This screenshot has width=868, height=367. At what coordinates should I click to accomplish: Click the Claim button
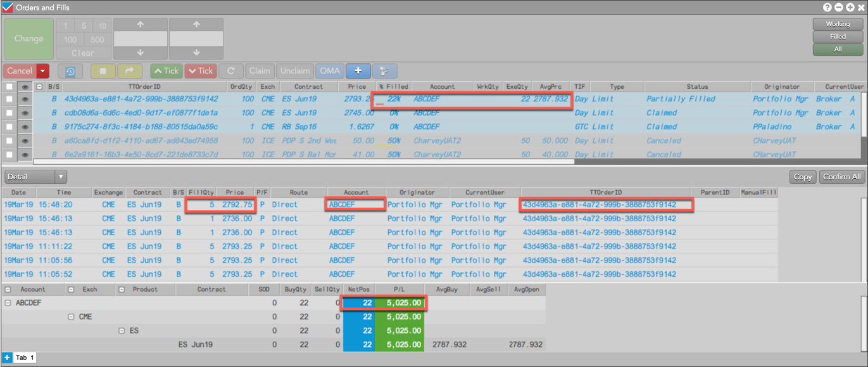click(260, 71)
